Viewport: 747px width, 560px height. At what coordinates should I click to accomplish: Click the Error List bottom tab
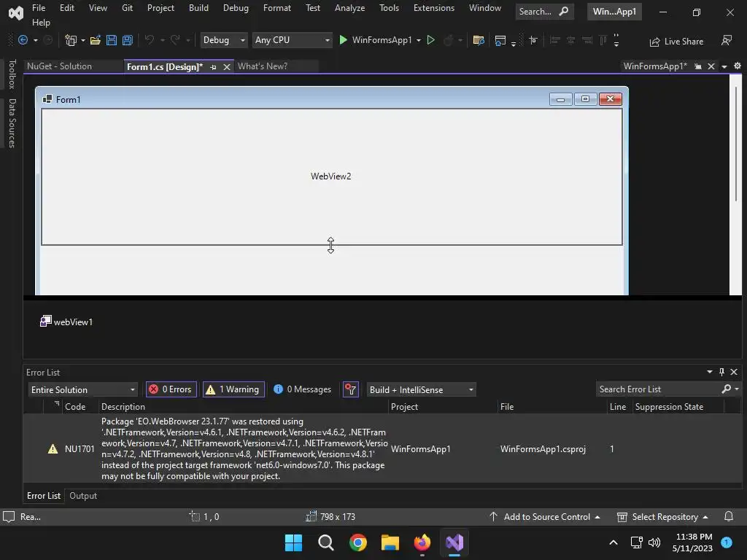[43, 496]
